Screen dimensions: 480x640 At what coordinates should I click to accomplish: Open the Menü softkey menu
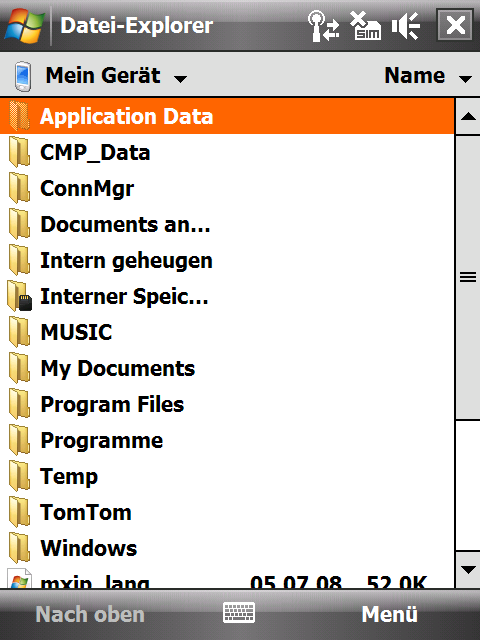[x=389, y=614]
